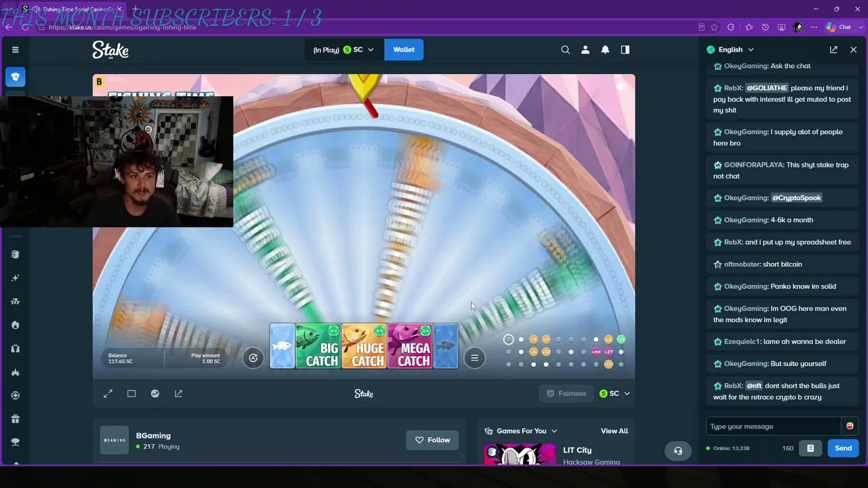Open the emoji picker in chat
This screenshot has width=868, height=488.
tap(850, 426)
